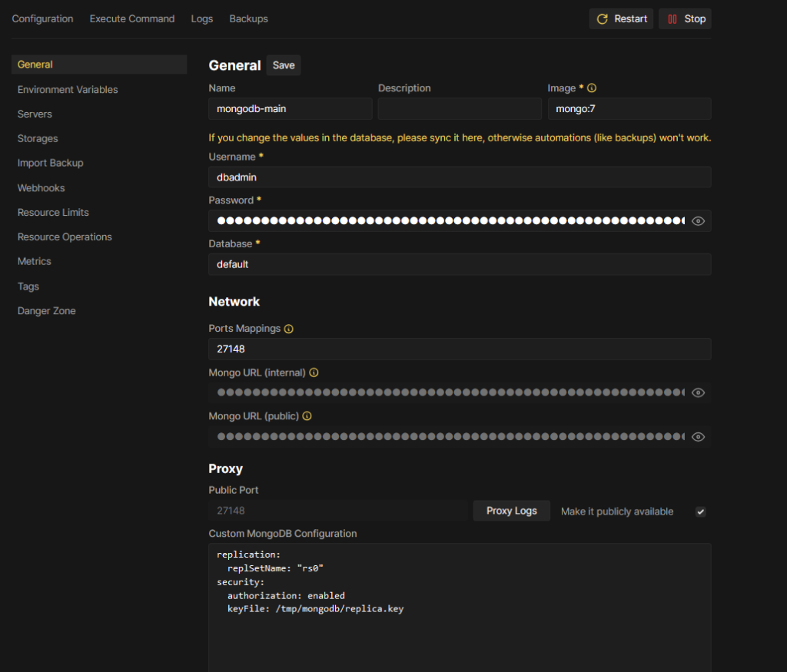
Task: Click the sync warning text about backups
Action: pos(460,138)
